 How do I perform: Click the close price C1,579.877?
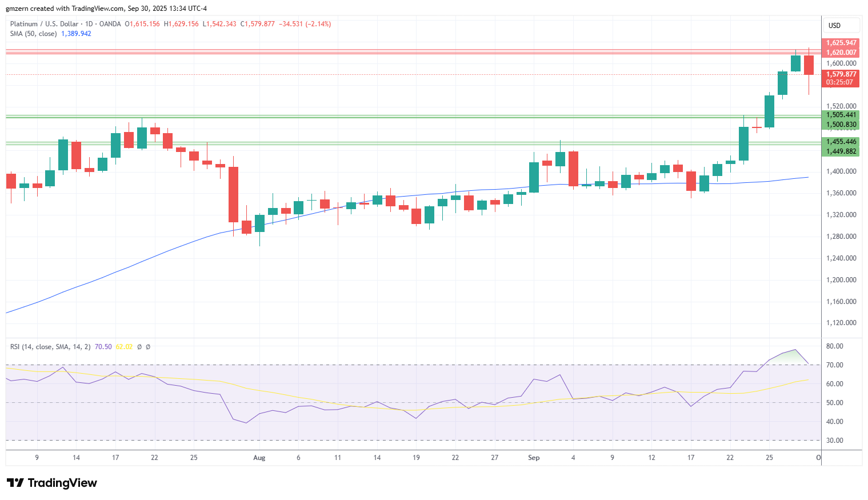click(x=257, y=24)
